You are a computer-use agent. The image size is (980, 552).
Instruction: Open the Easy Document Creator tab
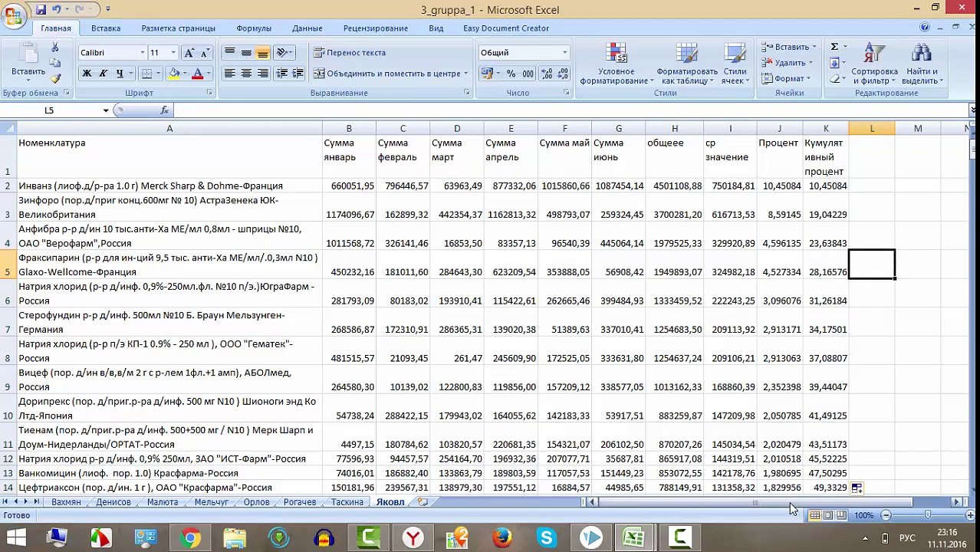point(506,28)
